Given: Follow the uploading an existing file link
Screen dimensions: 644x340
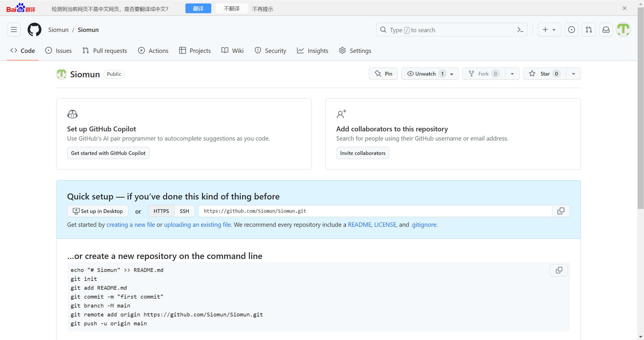Looking at the screenshot, I should pyautogui.click(x=198, y=224).
